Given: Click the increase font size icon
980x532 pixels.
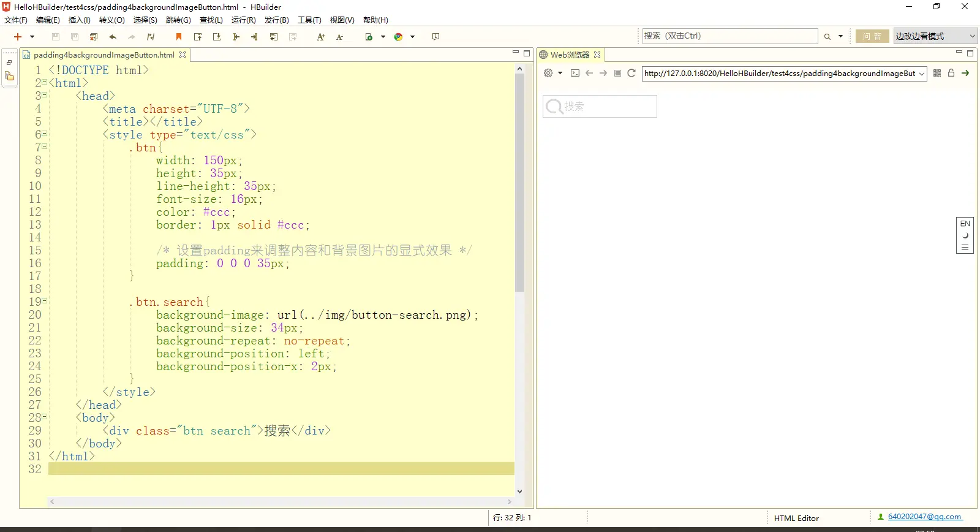Looking at the screenshot, I should pos(321,37).
